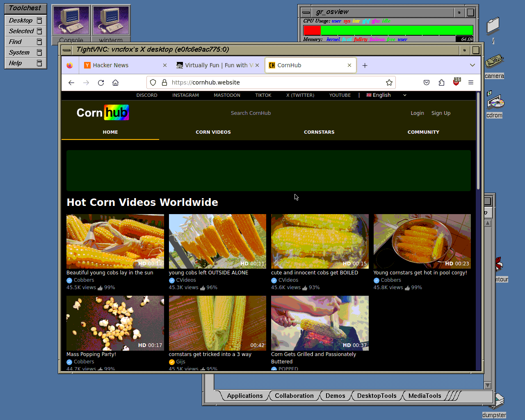Visit the Cobbers channel link

pos(84,280)
